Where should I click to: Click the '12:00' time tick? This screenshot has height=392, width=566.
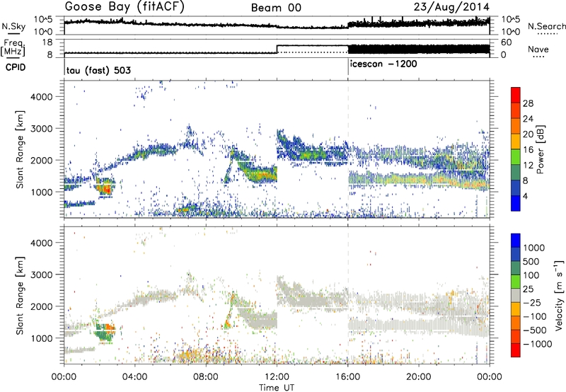point(277,377)
